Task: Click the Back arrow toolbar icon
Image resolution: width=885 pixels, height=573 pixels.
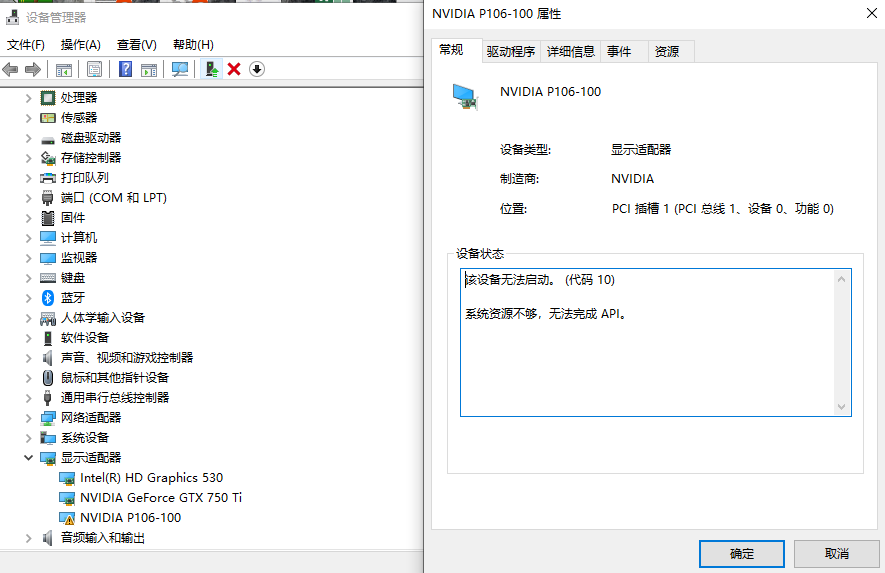Action: [x=10, y=69]
